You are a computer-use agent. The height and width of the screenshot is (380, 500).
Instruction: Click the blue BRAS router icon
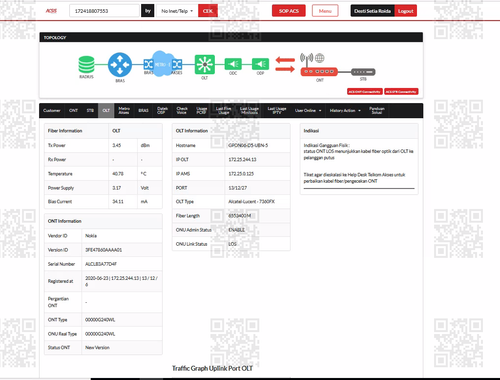tap(120, 65)
